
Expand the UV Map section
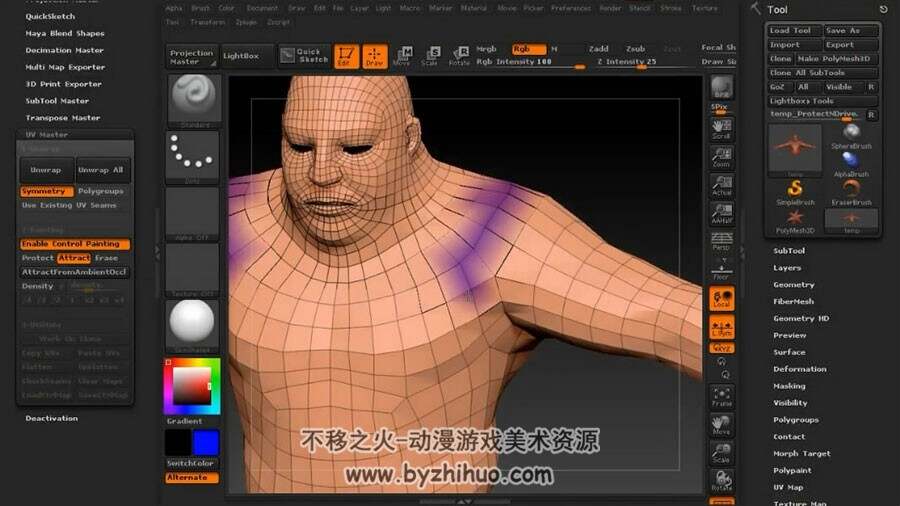tap(788, 487)
